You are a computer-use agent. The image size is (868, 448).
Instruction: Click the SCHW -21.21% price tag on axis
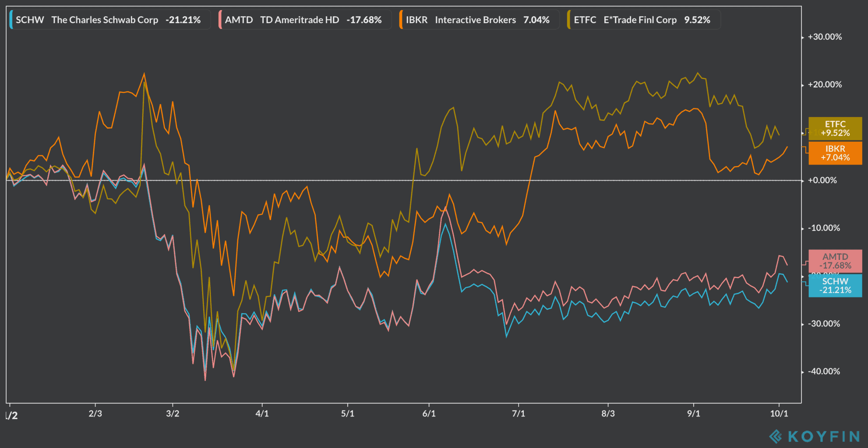click(835, 286)
